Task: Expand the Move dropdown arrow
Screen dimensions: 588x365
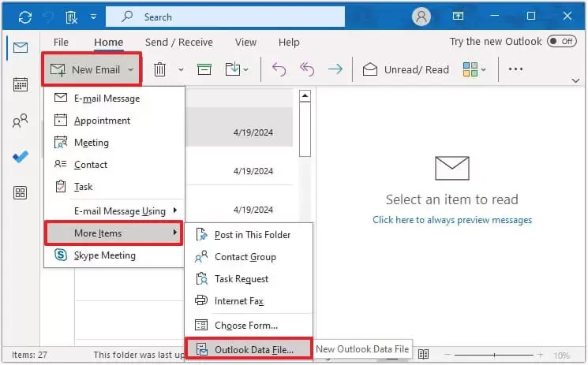Action: click(x=245, y=69)
